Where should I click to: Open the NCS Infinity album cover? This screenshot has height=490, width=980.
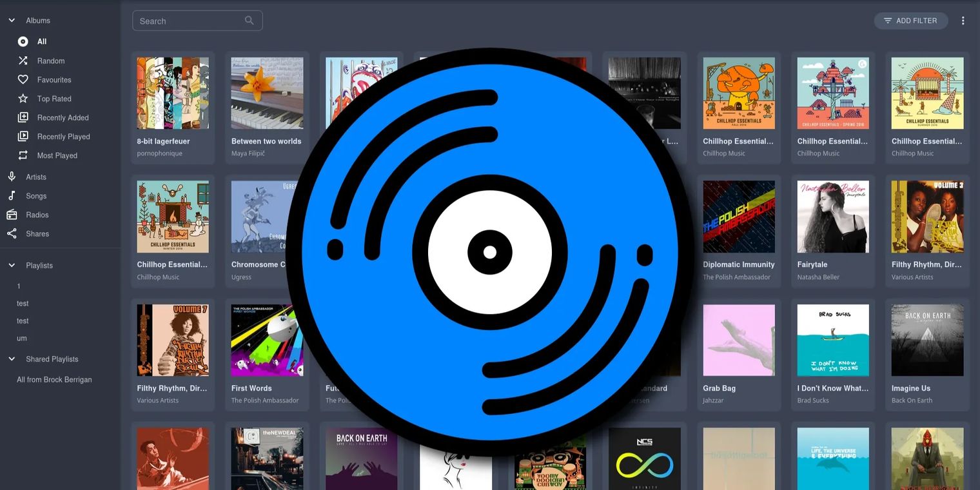(645, 458)
